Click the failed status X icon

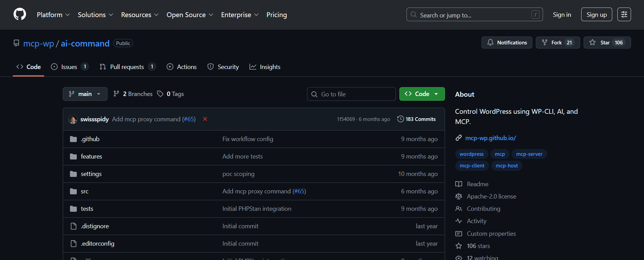[x=205, y=119]
